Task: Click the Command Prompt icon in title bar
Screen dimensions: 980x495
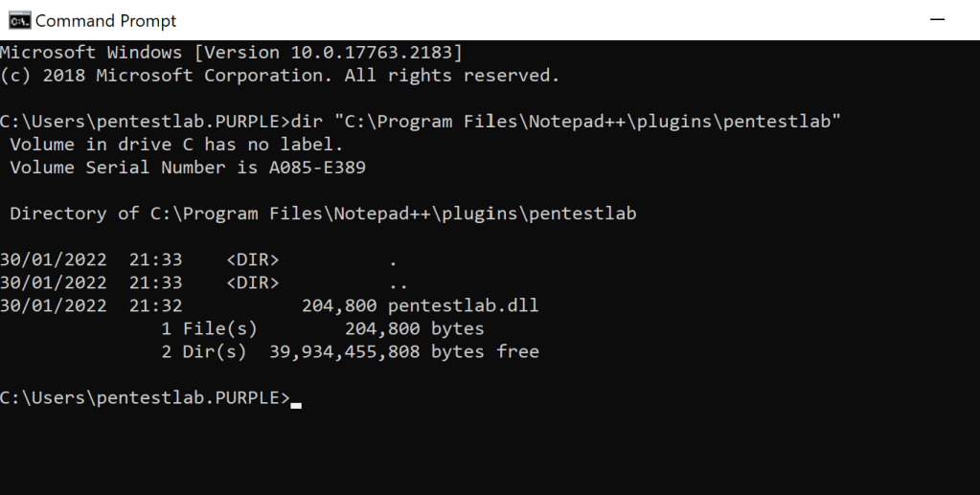Action: click(x=18, y=20)
